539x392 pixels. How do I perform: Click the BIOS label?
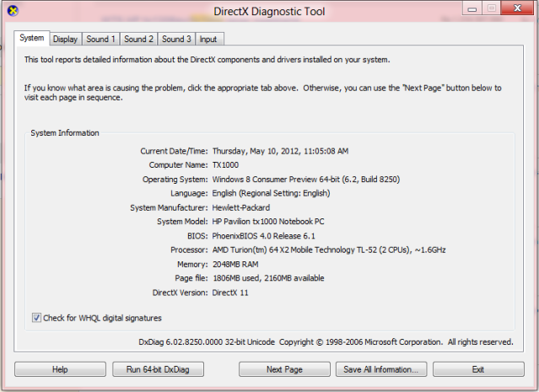[197, 236]
